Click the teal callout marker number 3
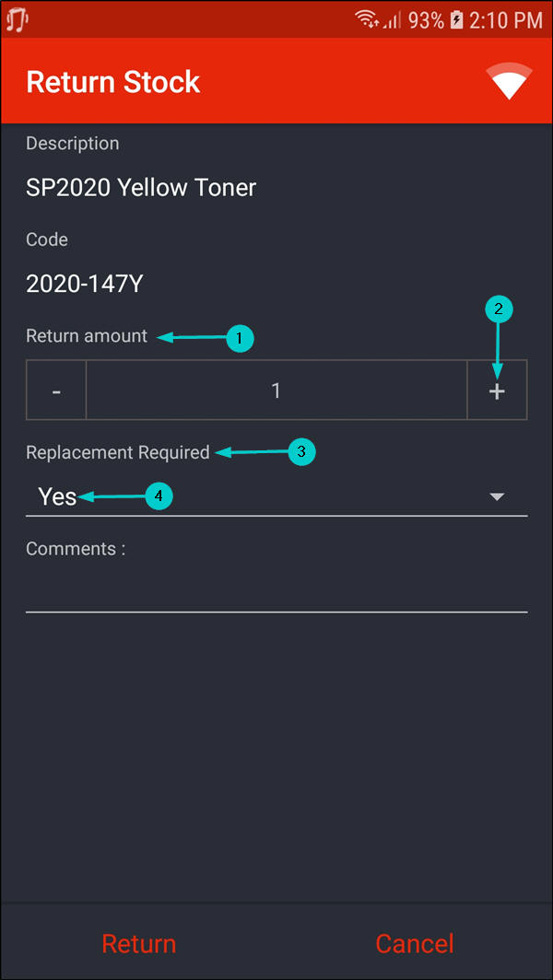Image resolution: width=553 pixels, height=980 pixels. point(302,452)
